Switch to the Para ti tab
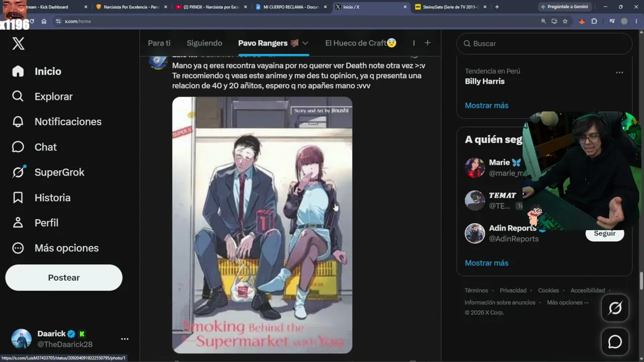Viewport: 644px width, 362px height. tap(159, 43)
